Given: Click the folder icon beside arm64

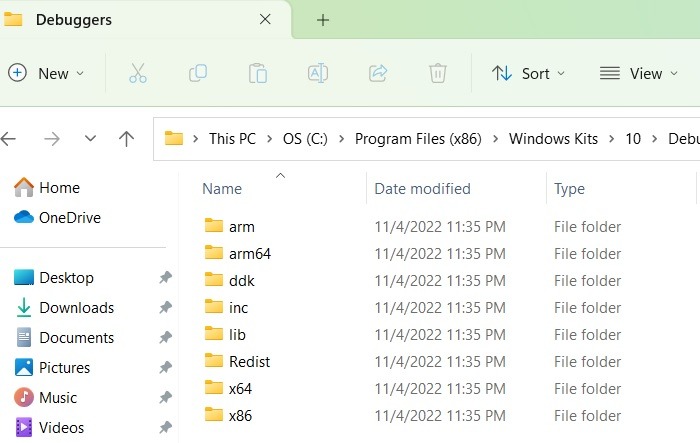Looking at the screenshot, I should 214,253.
